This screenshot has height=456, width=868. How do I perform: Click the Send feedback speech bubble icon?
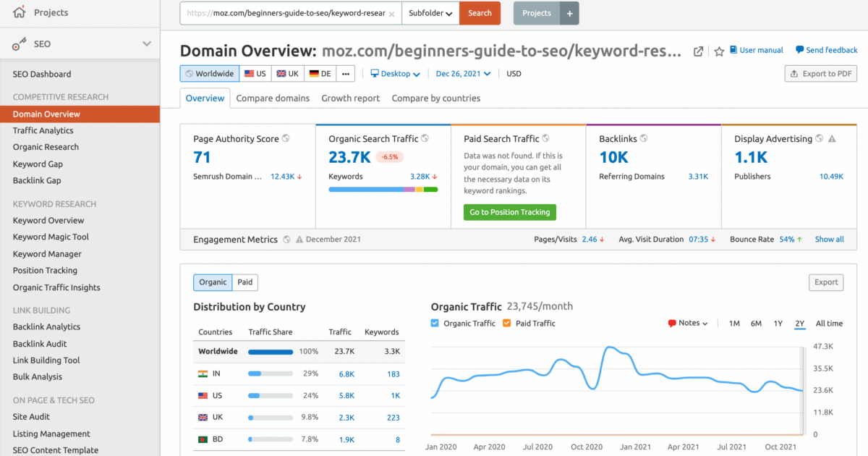797,50
